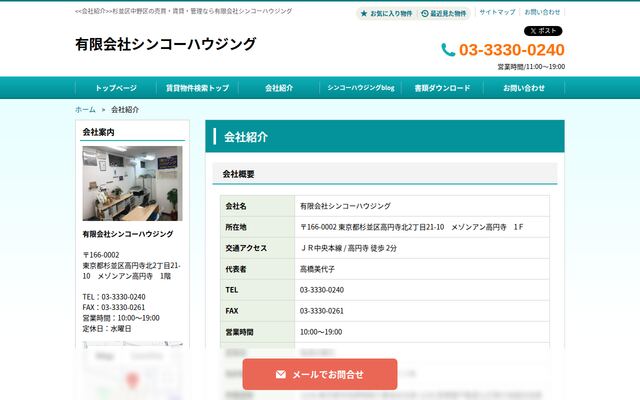Click company name value in 会社名 row
Viewport: 640px width, 400px height.
(x=345, y=206)
